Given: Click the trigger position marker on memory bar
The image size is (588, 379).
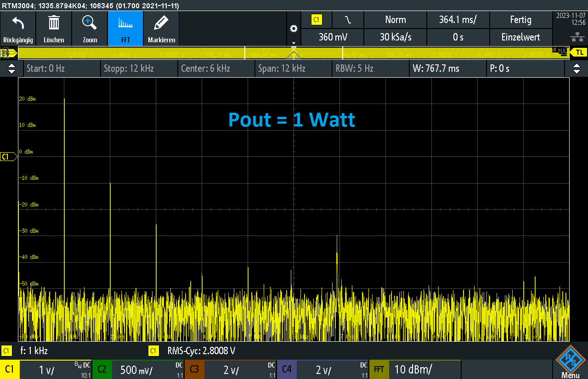Looking at the screenshot, I should [294, 53].
